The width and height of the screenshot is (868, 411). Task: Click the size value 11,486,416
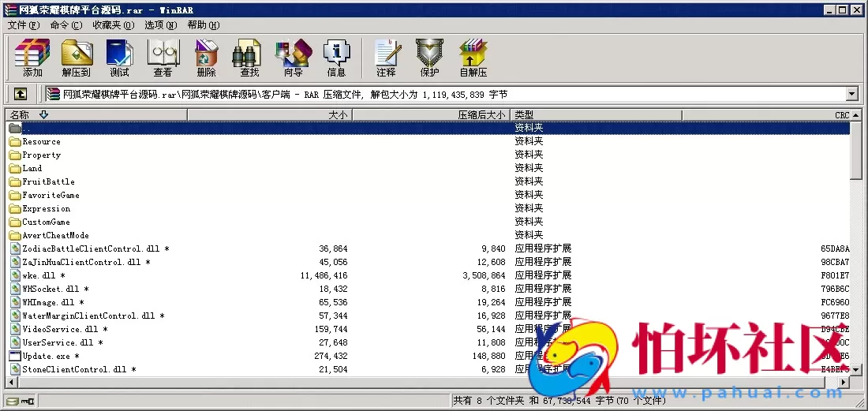(x=324, y=275)
